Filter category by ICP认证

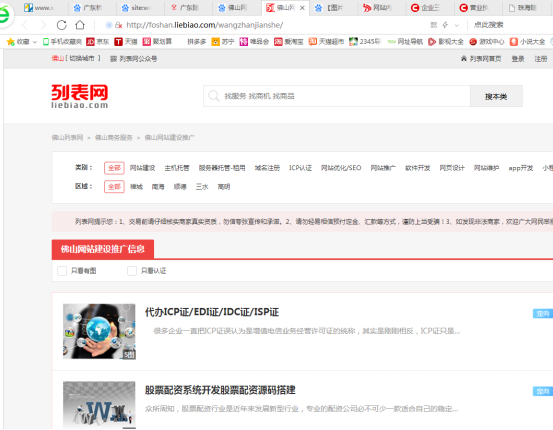pyautogui.click(x=300, y=168)
